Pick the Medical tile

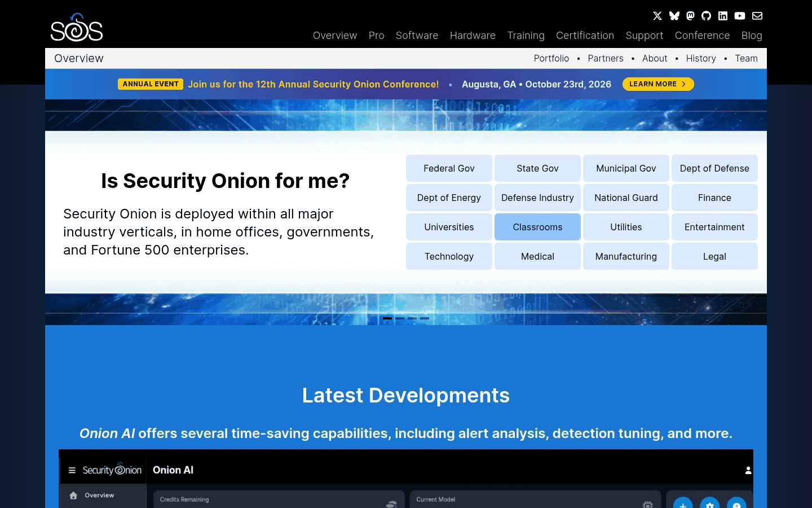537,256
